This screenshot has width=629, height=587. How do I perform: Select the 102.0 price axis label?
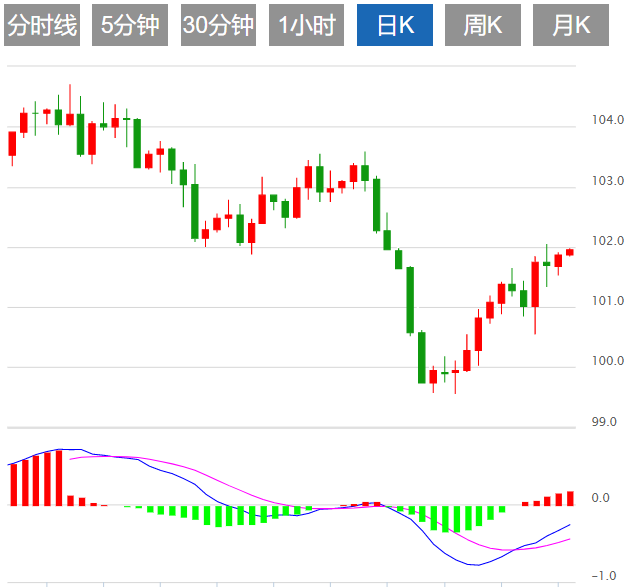click(607, 241)
